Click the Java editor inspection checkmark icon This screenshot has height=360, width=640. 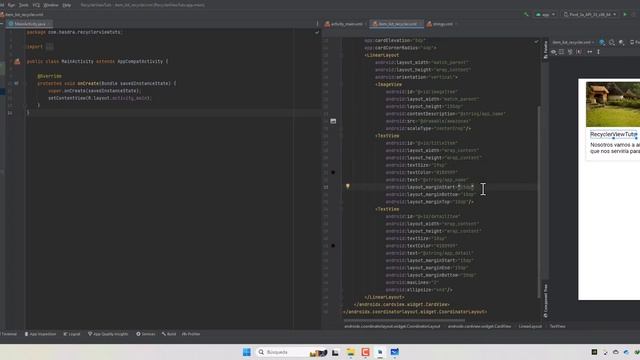[x=317, y=32]
